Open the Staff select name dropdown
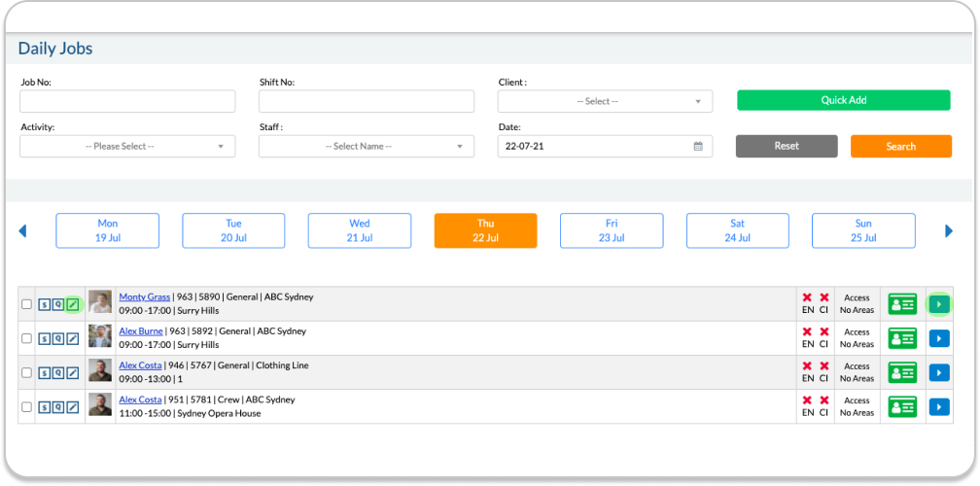Image resolution: width=980 pixels, height=486 pixels. pyautogui.click(x=366, y=147)
